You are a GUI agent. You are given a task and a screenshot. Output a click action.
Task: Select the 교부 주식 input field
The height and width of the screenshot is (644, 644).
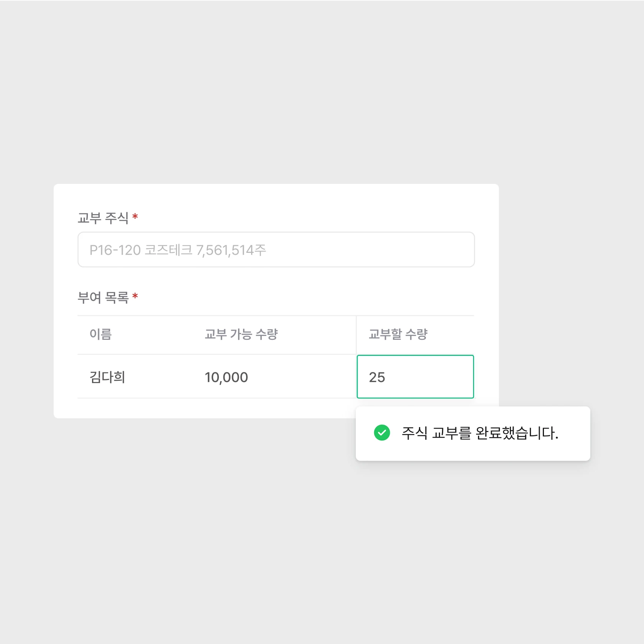pyautogui.click(x=276, y=249)
